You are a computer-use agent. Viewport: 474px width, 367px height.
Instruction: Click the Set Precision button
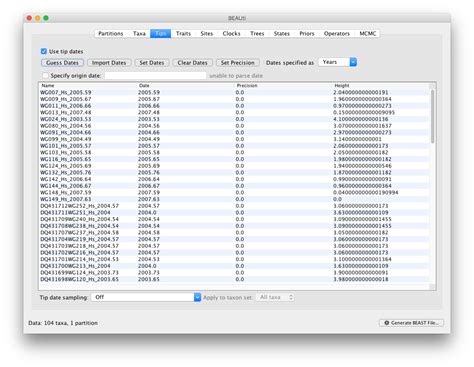[x=237, y=63]
